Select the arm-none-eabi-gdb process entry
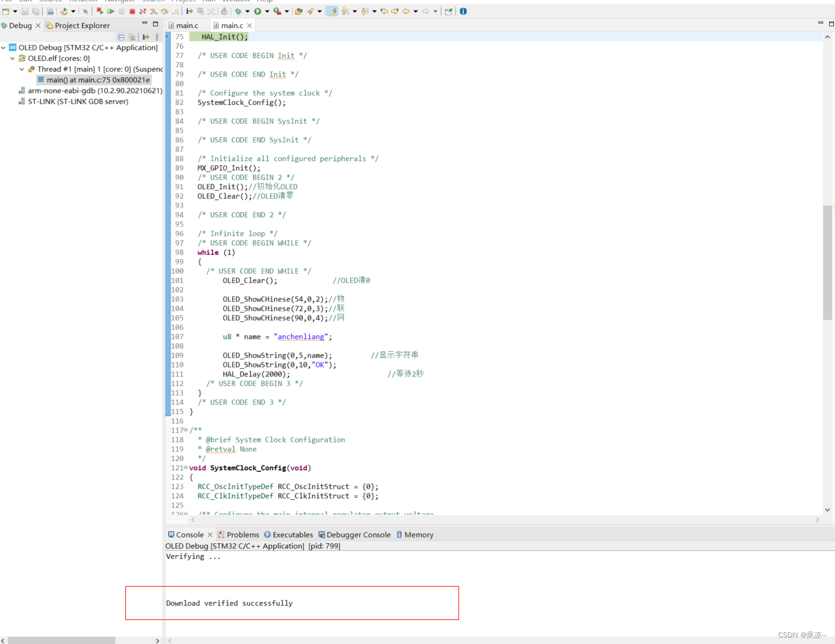This screenshot has width=835, height=644. click(91, 91)
